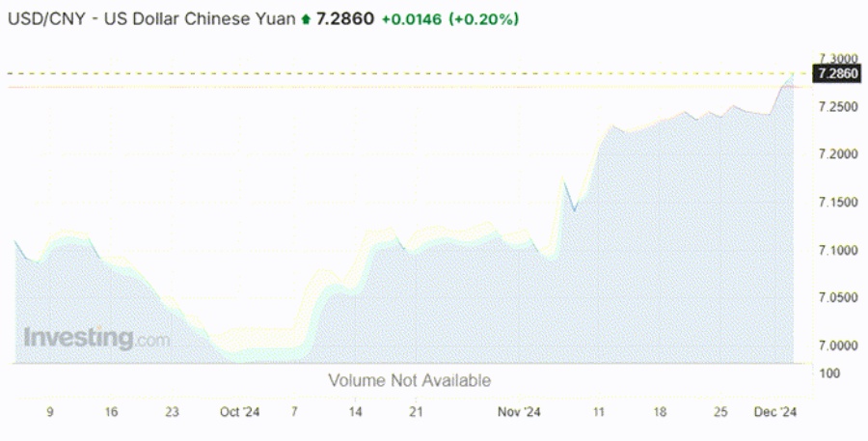
Task: Click the black 7.2860 current price tag
Action: click(834, 73)
